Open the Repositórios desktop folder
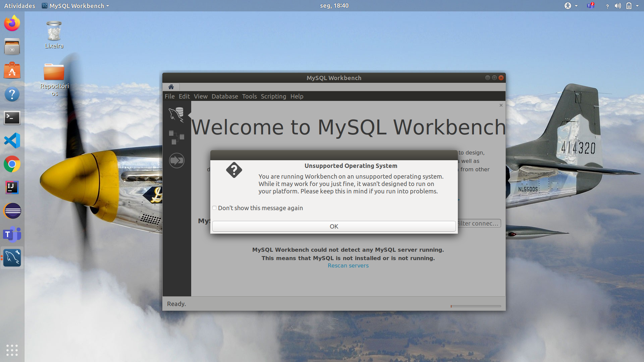This screenshot has width=644, height=362. tap(54, 80)
